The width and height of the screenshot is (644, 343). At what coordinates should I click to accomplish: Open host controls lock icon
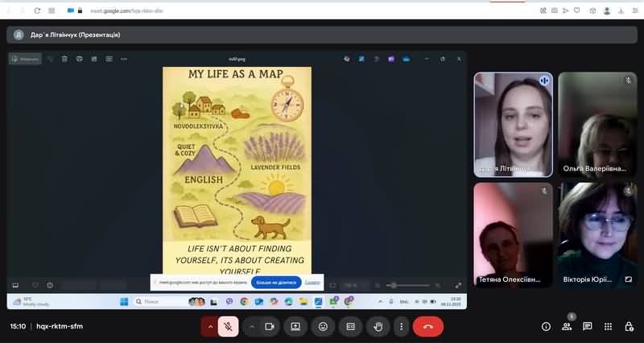pos(628,326)
